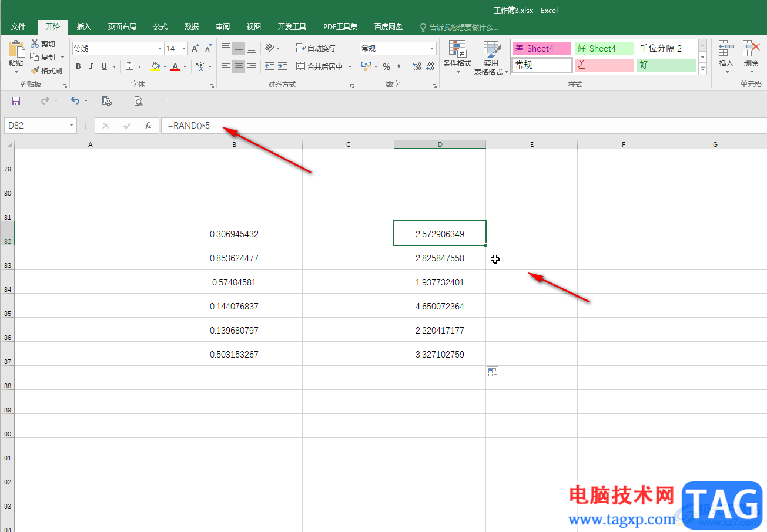This screenshot has width=767, height=532.
Task: Open the 文件 (File) menu
Action: (18, 27)
